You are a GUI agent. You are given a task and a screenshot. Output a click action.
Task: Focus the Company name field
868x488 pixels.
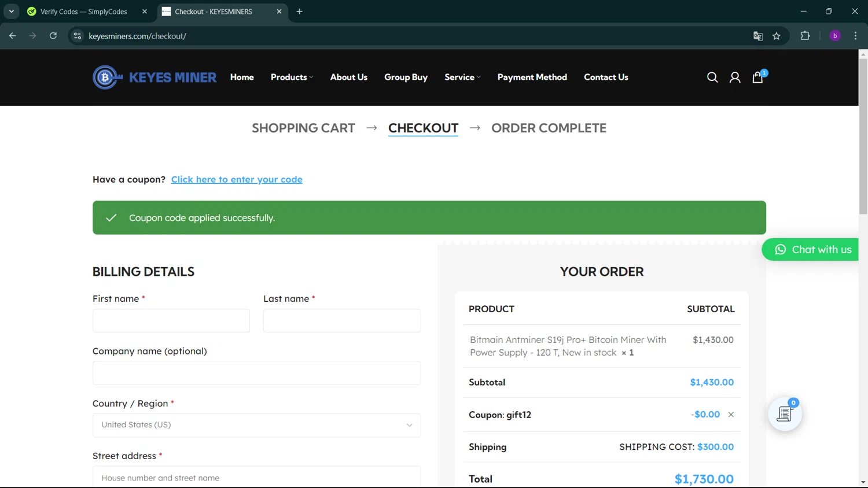click(256, 373)
